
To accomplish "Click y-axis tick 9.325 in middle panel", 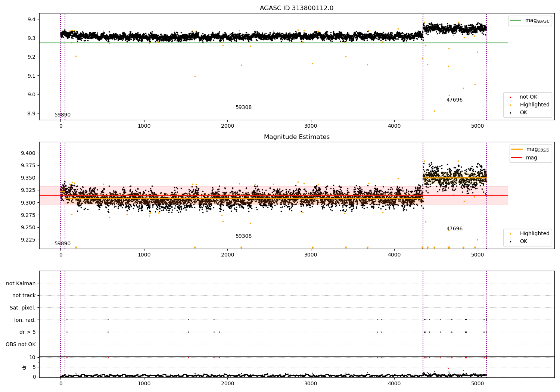I will pos(28,190).
